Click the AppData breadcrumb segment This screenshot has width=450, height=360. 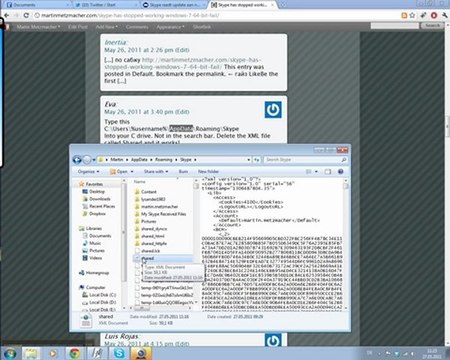tap(139, 160)
